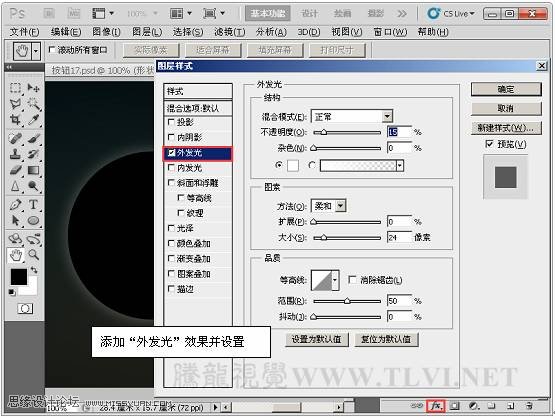This screenshot has width=555, height=418.
Task: Select the 3D Object Rotate tool
Action: 16,239
